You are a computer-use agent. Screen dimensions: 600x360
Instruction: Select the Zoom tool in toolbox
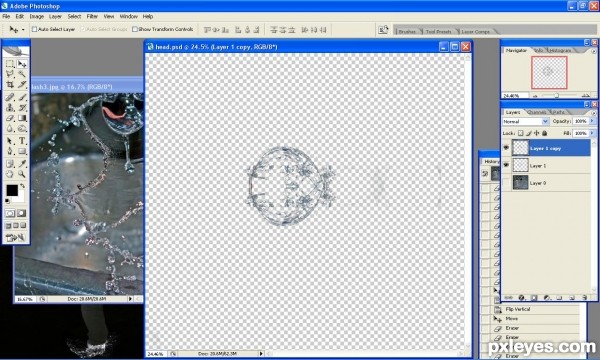click(x=22, y=174)
